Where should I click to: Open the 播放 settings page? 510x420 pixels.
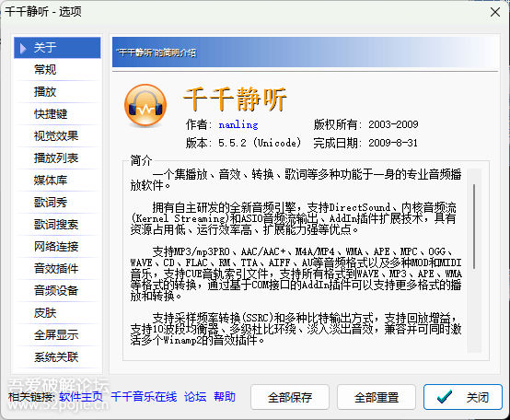click(x=57, y=92)
